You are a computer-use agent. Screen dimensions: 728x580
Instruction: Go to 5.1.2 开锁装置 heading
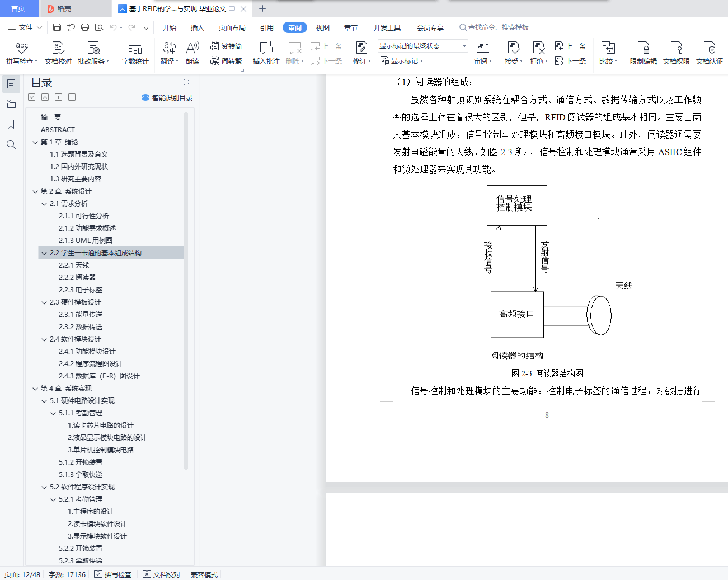pyautogui.click(x=81, y=462)
